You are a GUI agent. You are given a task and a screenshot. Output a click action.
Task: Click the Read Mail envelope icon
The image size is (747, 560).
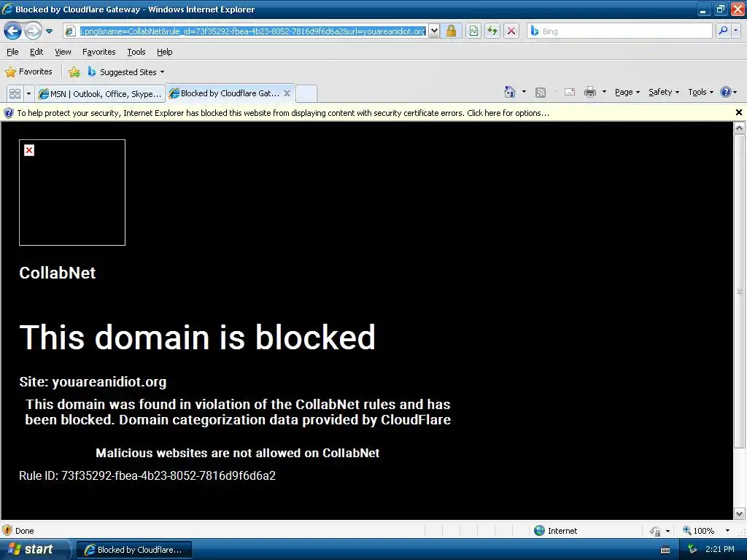[569, 92]
